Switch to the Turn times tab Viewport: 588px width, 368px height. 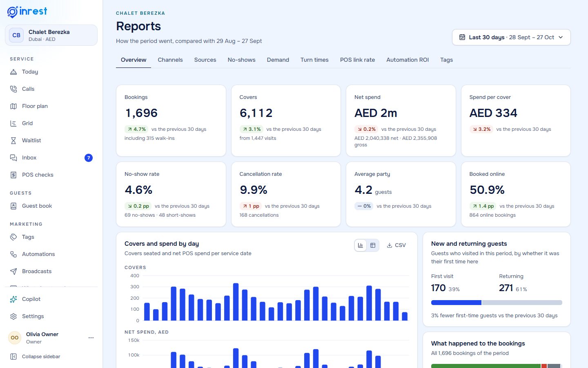[x=314, y=60]
